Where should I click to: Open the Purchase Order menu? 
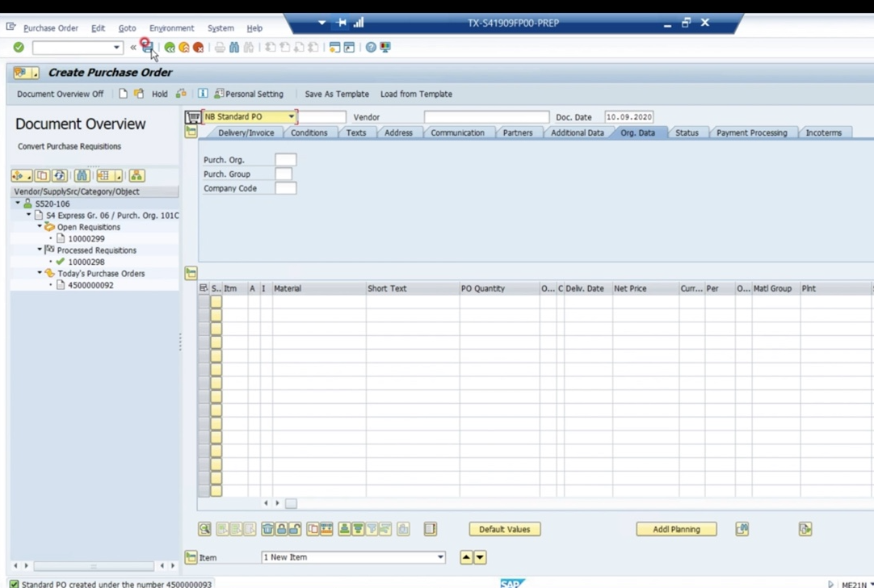[x=51, y=28]
